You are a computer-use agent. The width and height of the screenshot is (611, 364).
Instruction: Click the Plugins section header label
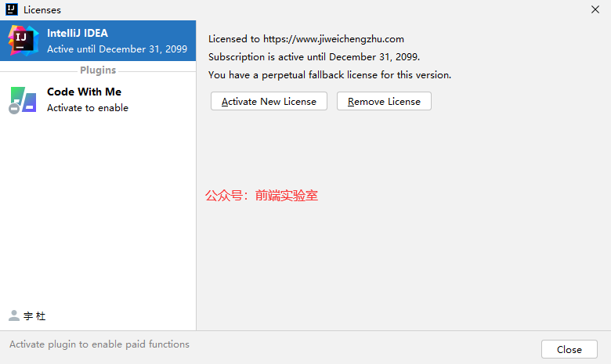[x=98, y=70]
